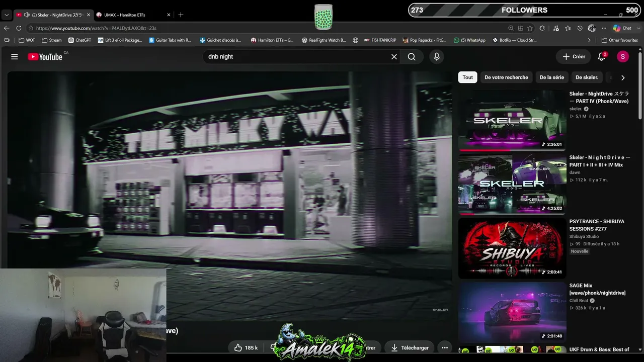Add this page to favourites star
The image size is (644, 362).
pyautogui.click(x=530, y=28)
